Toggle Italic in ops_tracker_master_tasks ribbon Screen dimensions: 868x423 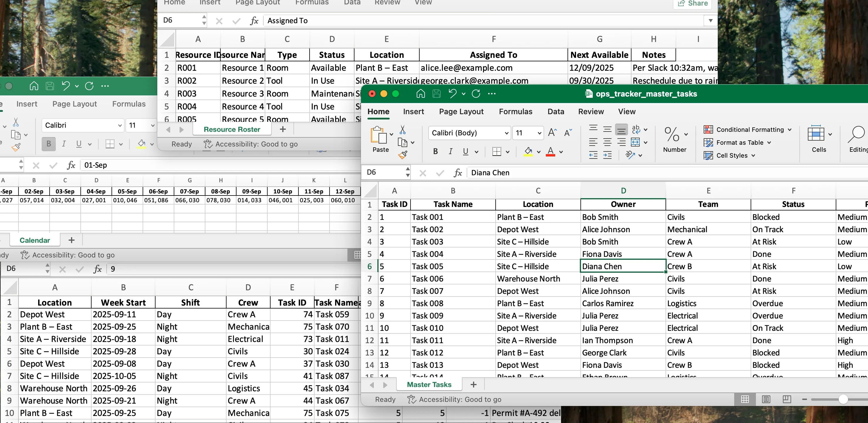[x=450, y=151]
